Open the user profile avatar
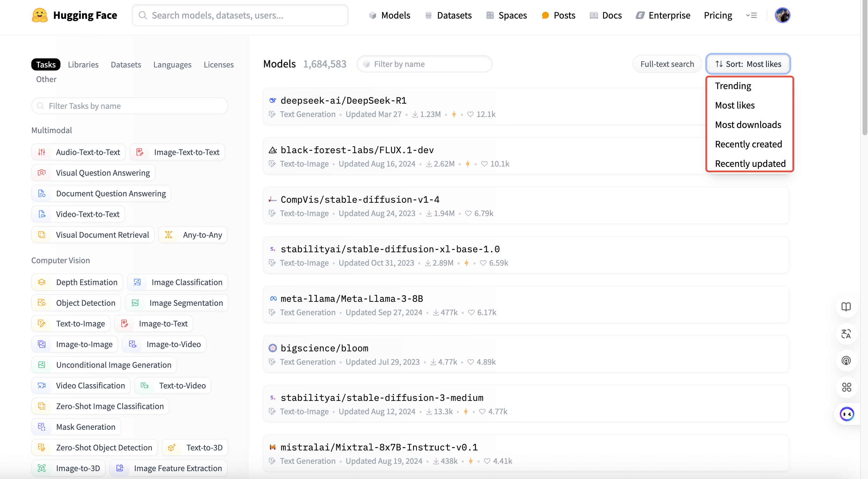The image size is (868, 479). [782, 15]
